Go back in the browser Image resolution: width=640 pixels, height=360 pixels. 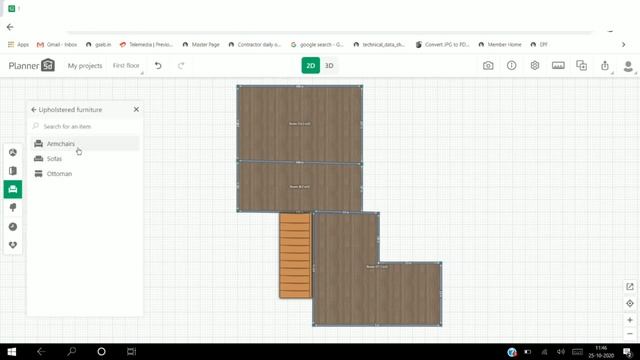(10, 27)
